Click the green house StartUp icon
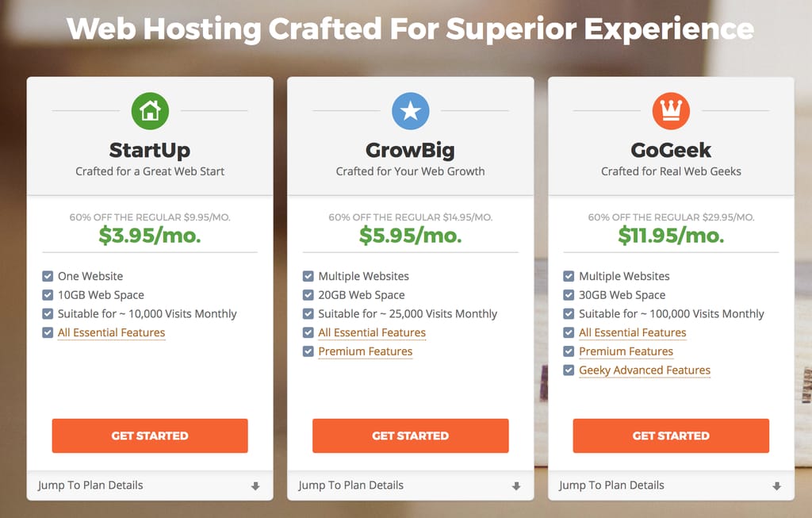The height and width of the screenshot is (518, 812). pos(150,111)
